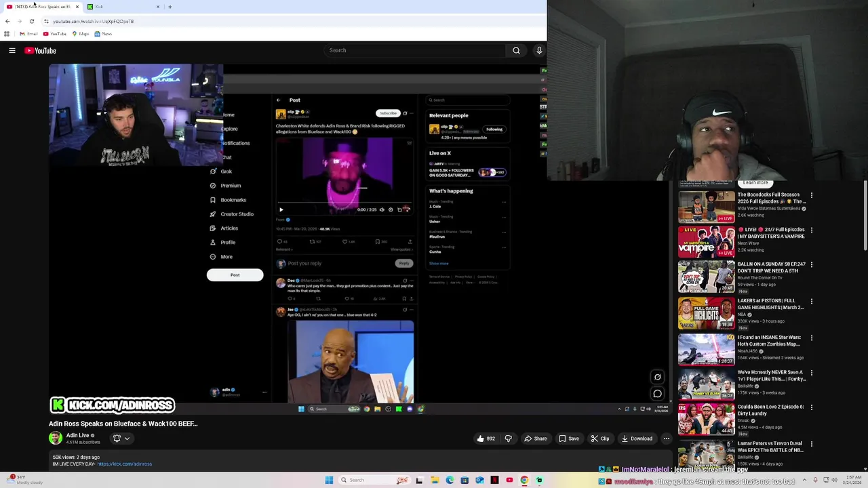Open options menu for Star Wars Zombies video
The width and height of the screenshot is (868, 488).
pos(811,338)
